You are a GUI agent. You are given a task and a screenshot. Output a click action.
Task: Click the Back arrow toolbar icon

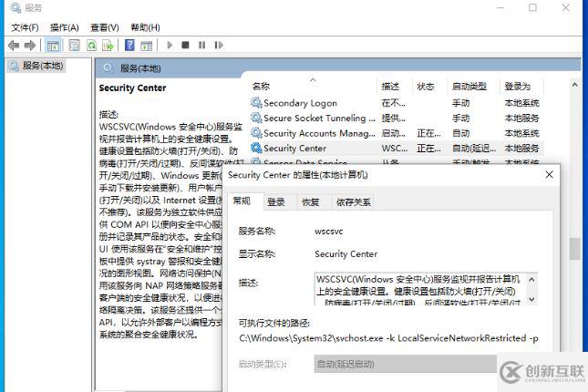pos(14,46)
